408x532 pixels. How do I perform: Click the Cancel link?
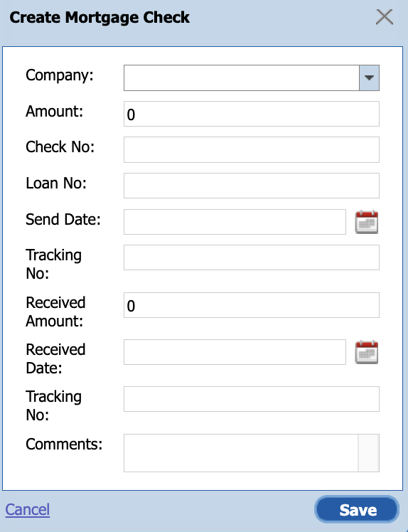(28, 510)
